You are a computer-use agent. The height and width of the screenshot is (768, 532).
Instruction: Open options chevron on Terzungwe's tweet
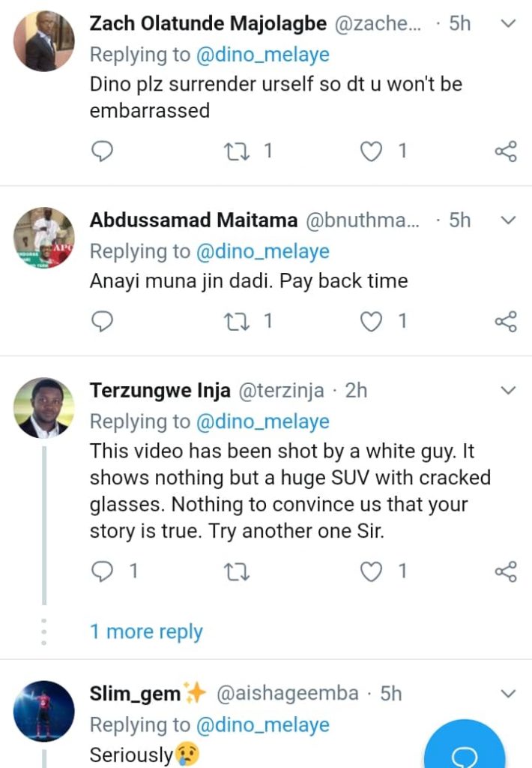[508, 391]
